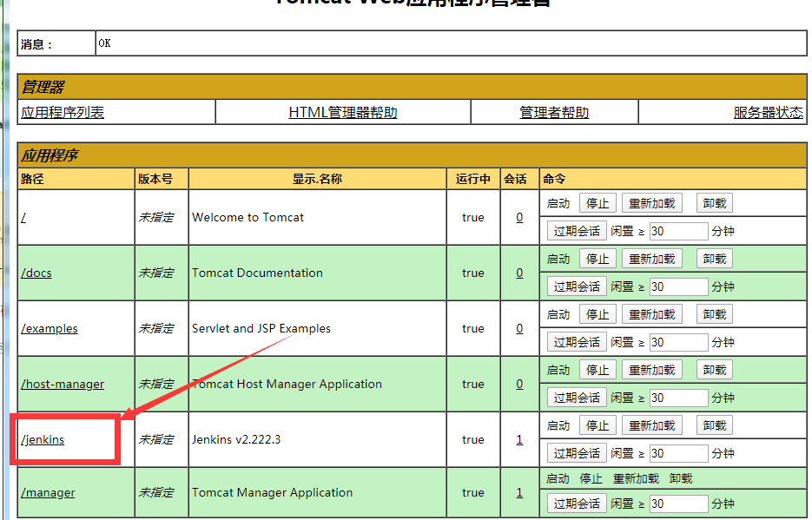812x520 pixels.
Task: Click the OK message text
Action: 104,43
